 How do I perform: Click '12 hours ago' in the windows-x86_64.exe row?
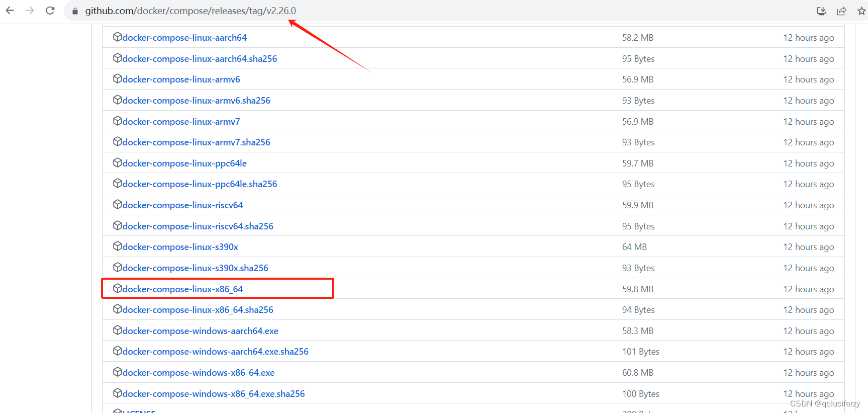(x=809, y=373)
